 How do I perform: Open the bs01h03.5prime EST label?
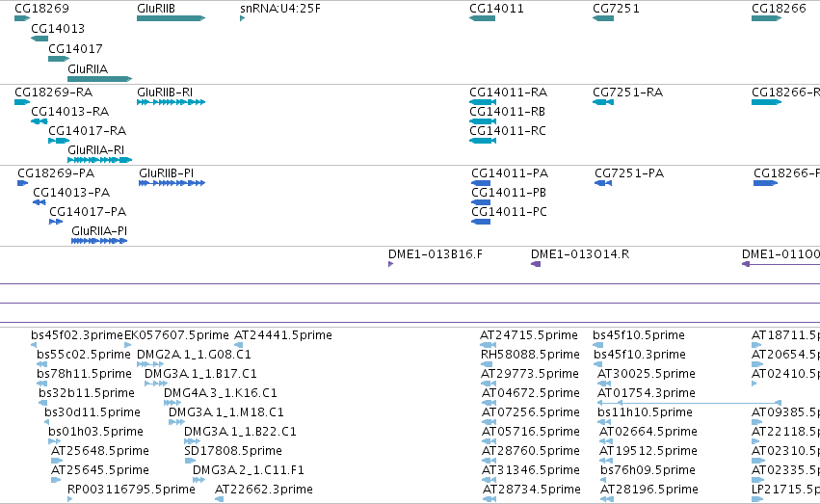click(x=95, y=432)
